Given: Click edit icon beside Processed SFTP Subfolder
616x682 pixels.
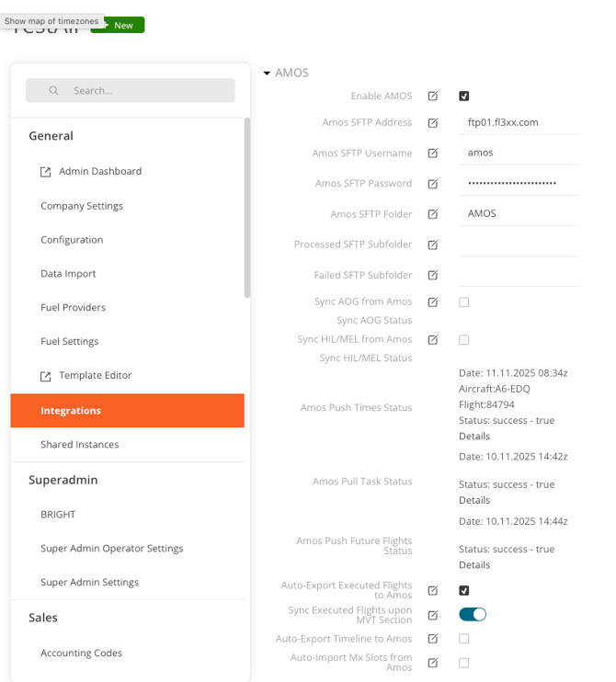Looking at the screenshot, I should click(x=433, y=245).
